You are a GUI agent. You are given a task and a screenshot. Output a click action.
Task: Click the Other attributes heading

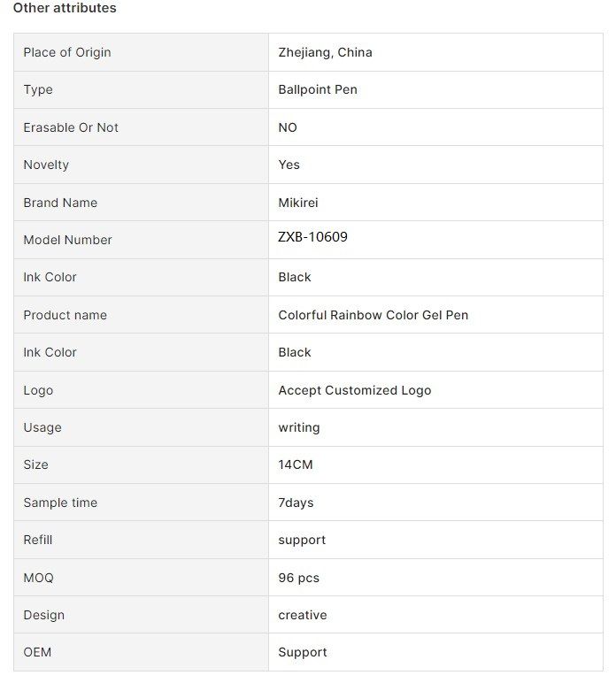point(65,8)
